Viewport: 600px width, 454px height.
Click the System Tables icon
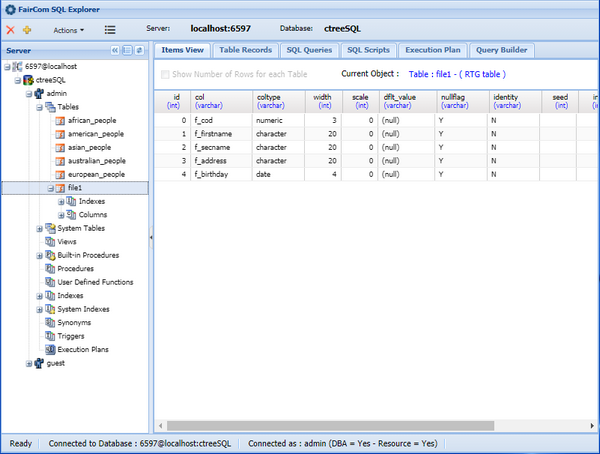[50, 228]
